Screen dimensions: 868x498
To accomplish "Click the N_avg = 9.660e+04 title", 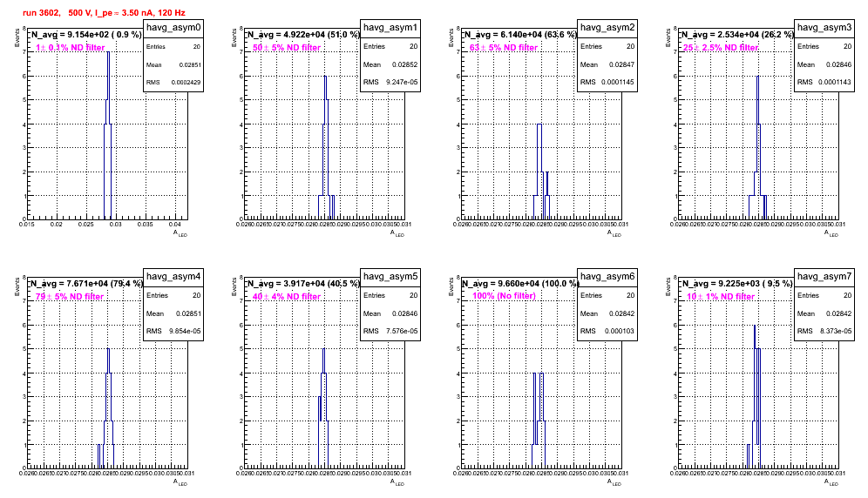I will click(519, 283).
